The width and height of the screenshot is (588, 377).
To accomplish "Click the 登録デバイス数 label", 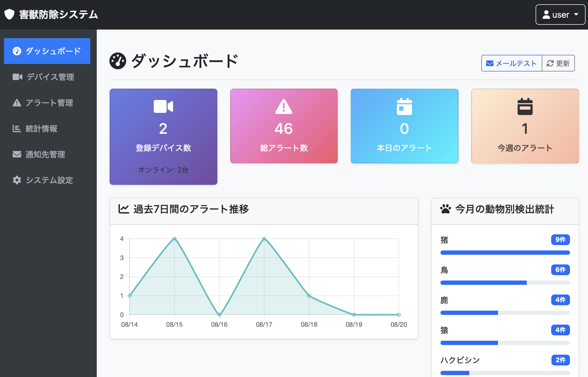I will click(x=163, y=148).
